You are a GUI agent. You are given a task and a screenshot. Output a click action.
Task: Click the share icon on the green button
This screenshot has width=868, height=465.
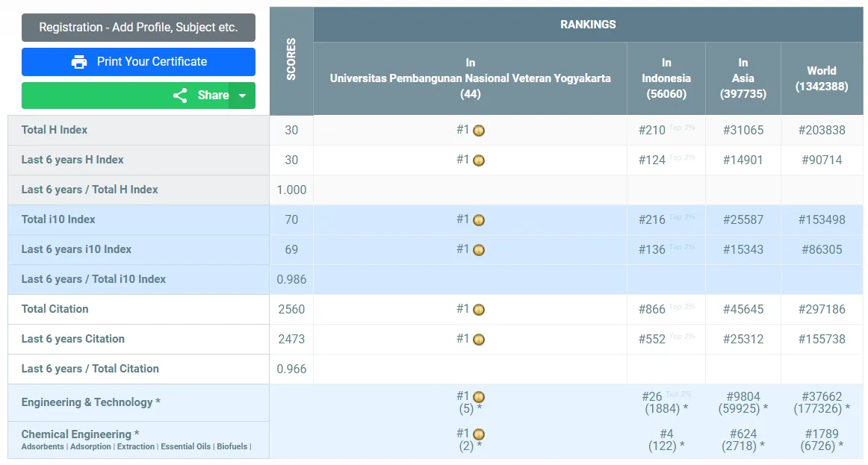180,96
